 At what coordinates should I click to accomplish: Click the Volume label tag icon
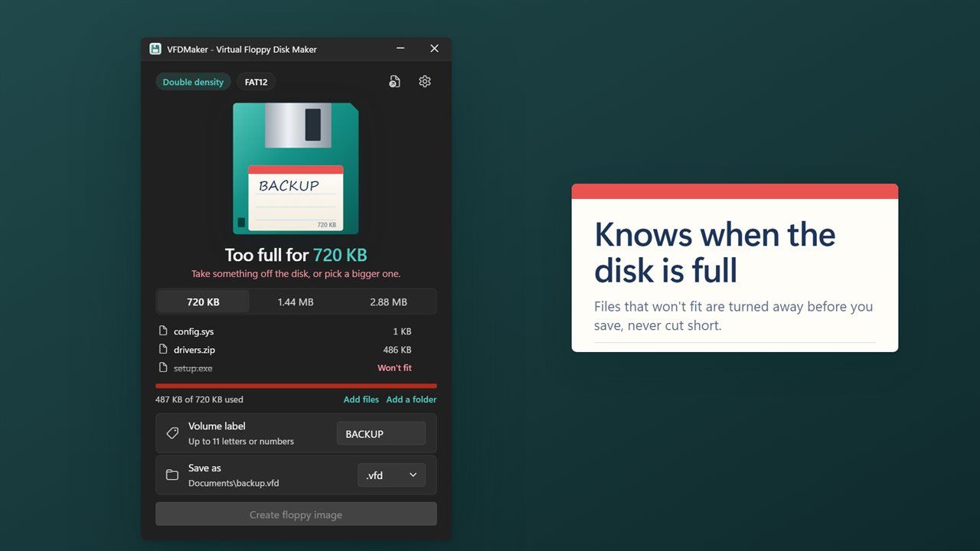(172, 433)
